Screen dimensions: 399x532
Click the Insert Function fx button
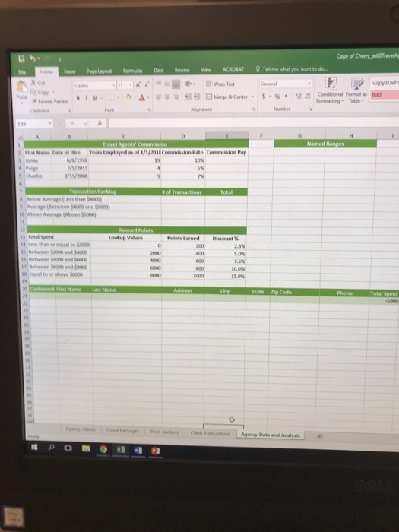coord(100,123)
